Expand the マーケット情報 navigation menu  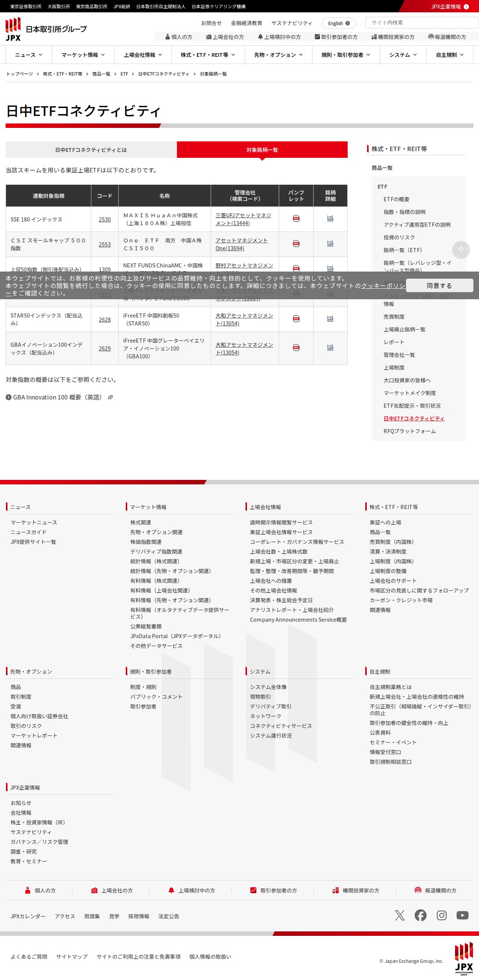(83, 55)
